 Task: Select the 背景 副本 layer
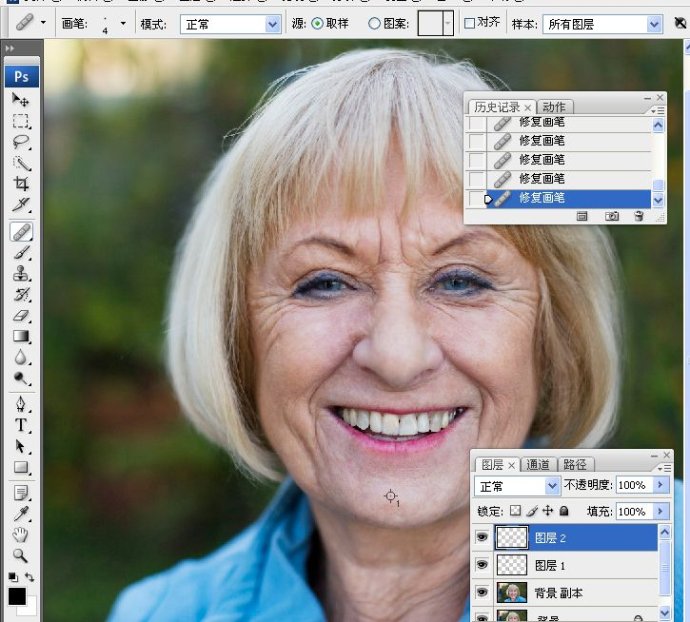[576, 593]
